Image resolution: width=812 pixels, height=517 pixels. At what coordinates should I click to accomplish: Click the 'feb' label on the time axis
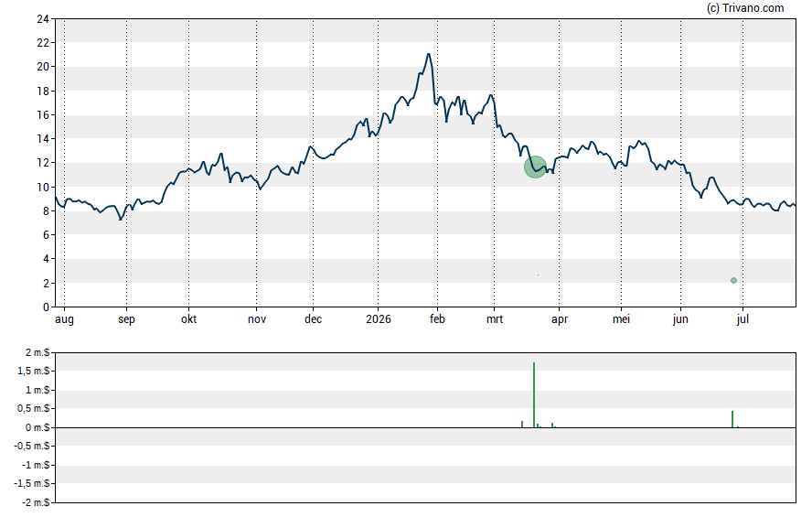[437, 319]
